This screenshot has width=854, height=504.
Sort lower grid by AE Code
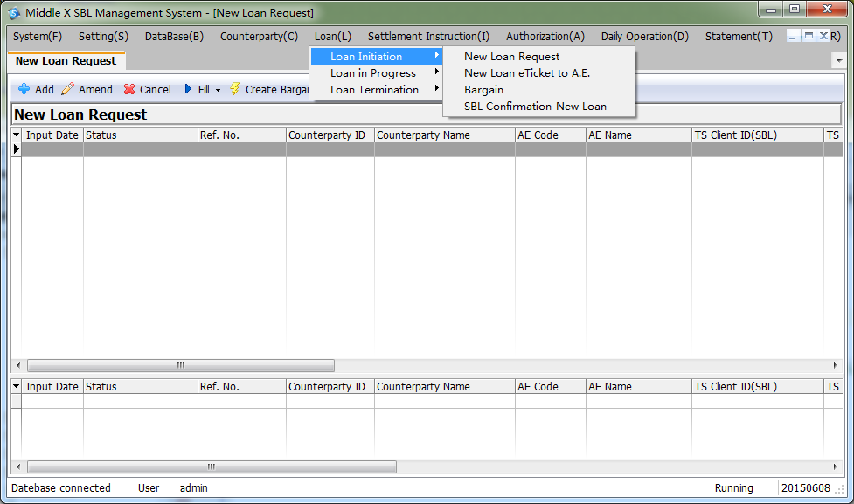[x=551, y=386]
